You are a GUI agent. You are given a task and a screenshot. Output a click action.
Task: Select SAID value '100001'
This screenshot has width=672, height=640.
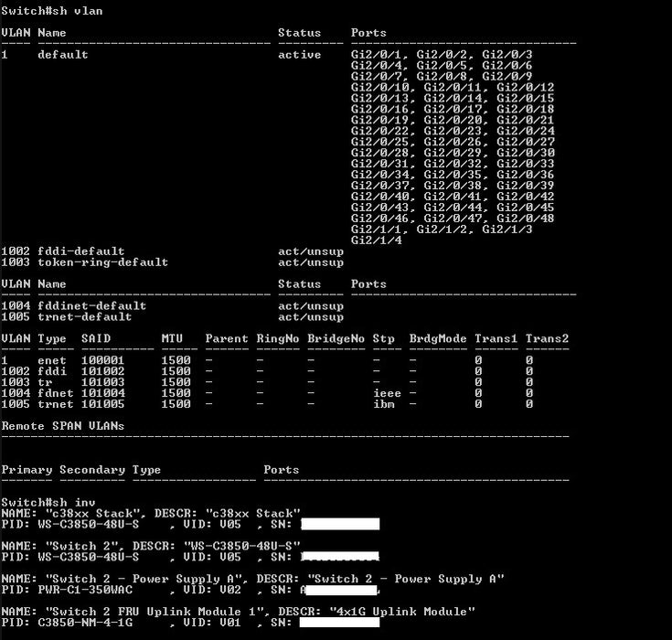click(x=102, y=360)
